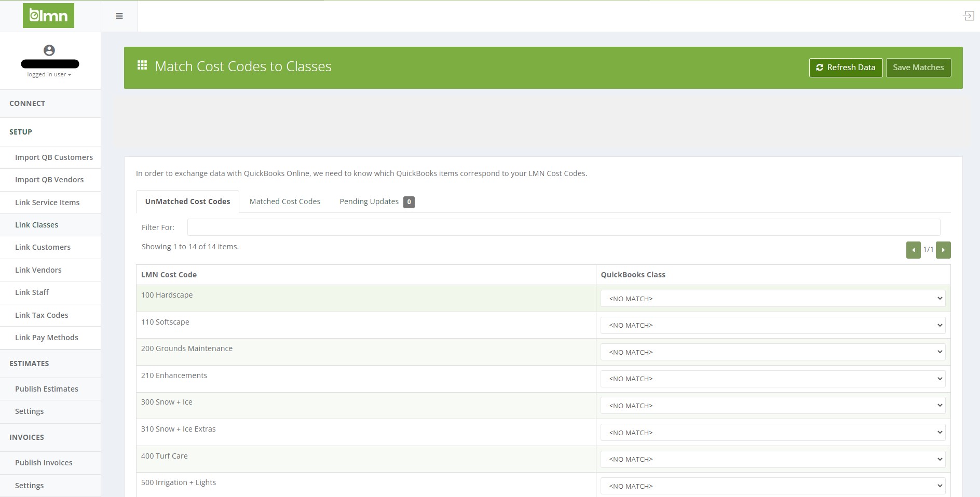The width and height of the screenshot is (980, 497).
Task: Click the grid icon beside page title
Action: click(x=142, y=65)
